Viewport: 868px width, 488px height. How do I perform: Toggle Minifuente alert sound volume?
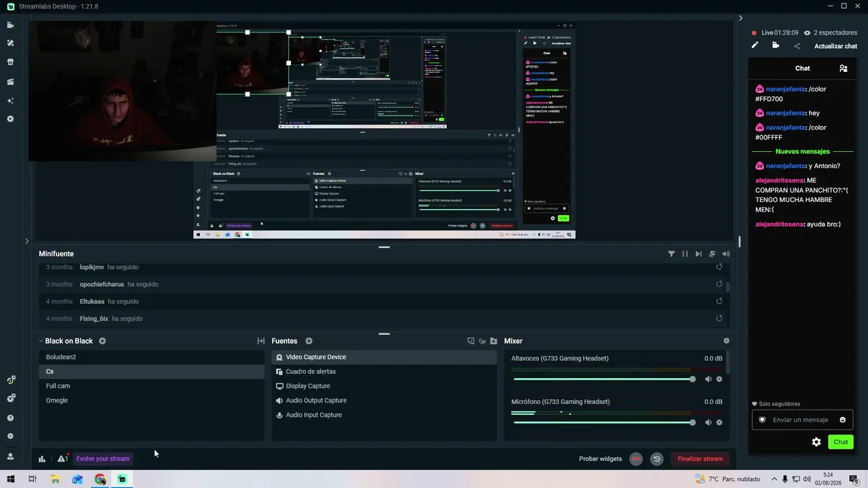[x=726, y=254]
